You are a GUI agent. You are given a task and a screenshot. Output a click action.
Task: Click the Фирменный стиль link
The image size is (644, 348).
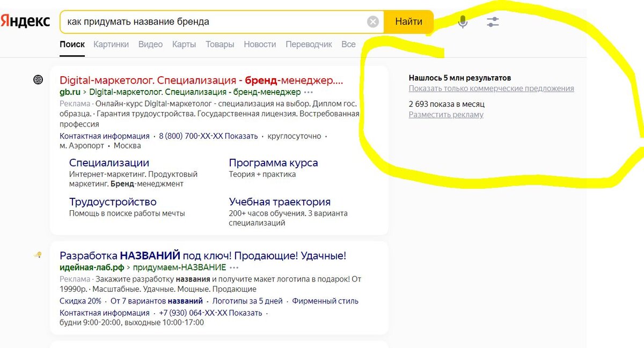[325, 301]
